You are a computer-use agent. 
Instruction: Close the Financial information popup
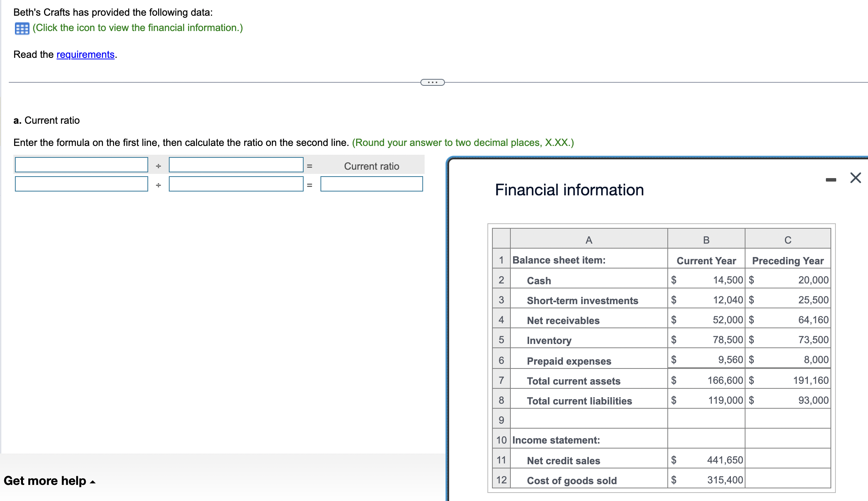pos(855,178)
